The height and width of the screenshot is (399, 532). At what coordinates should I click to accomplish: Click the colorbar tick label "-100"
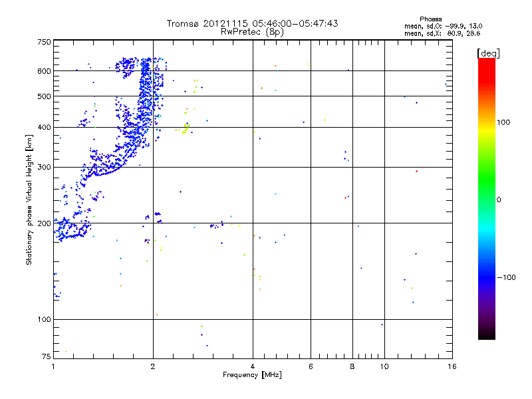(506, 277)
